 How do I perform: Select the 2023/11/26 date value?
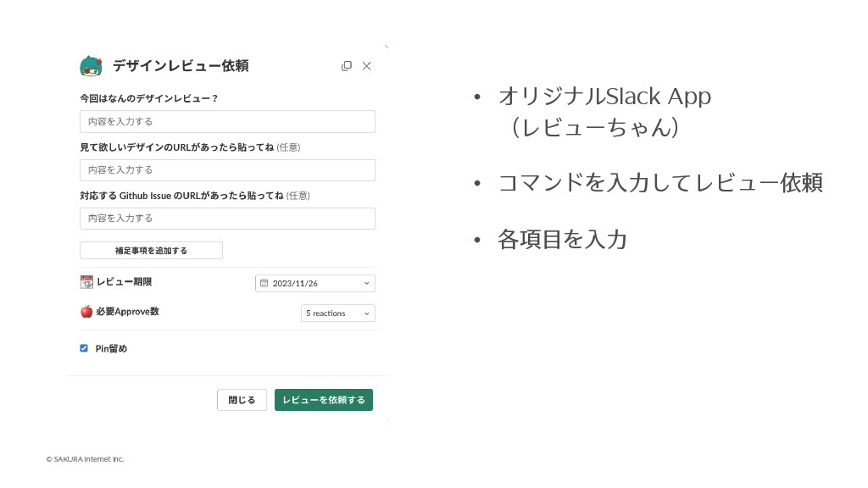pyautogui.click(x=295, y=283)
